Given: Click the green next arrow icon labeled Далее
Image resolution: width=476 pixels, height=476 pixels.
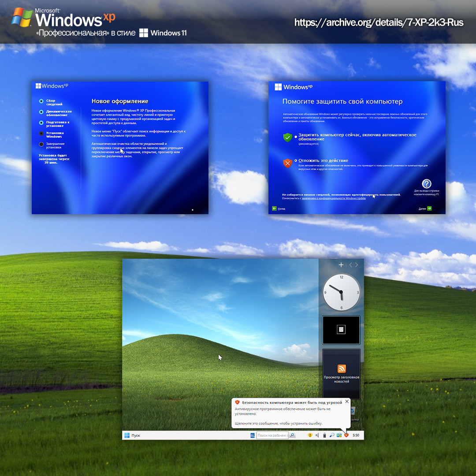Looking at the screenshot, I should pyautogui.click(x=429, y=208).
